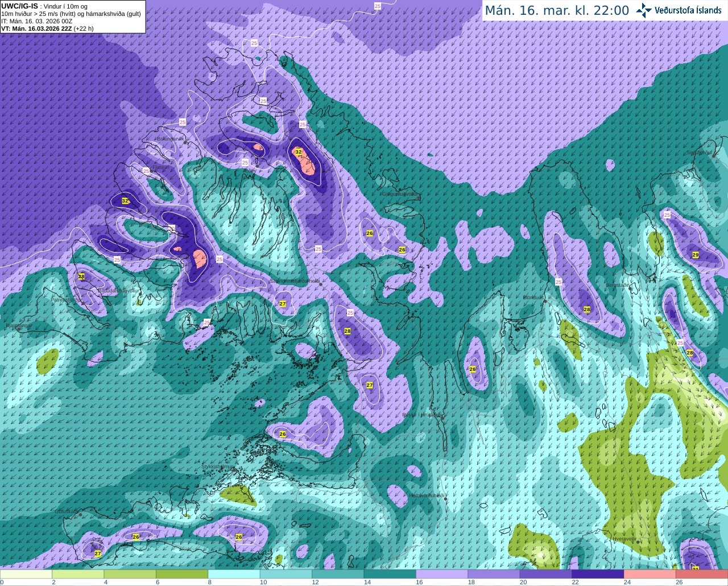Click the Veðurstofa Íslands wordmark text

pos(688,10)
